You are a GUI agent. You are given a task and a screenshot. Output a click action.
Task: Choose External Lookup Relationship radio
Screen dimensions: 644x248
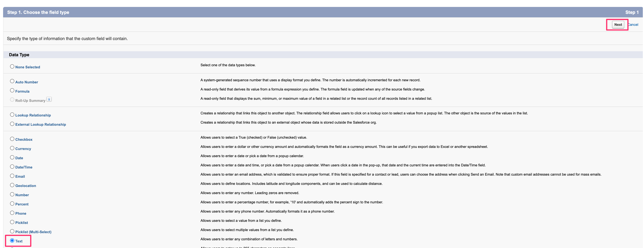click(x=12, y=124)
